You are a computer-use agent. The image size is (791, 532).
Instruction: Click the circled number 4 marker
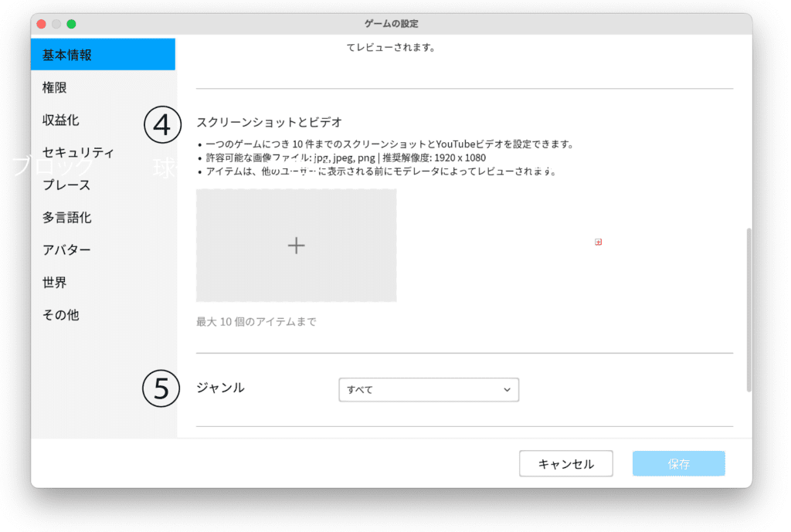point(161,125)
